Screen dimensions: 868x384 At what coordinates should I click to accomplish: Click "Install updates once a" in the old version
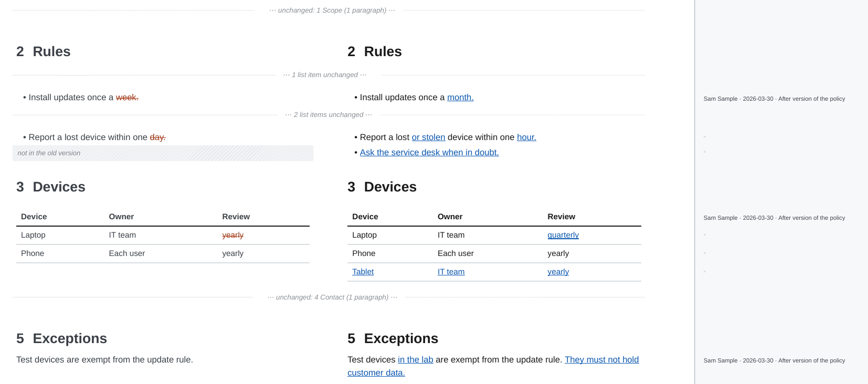71,98
